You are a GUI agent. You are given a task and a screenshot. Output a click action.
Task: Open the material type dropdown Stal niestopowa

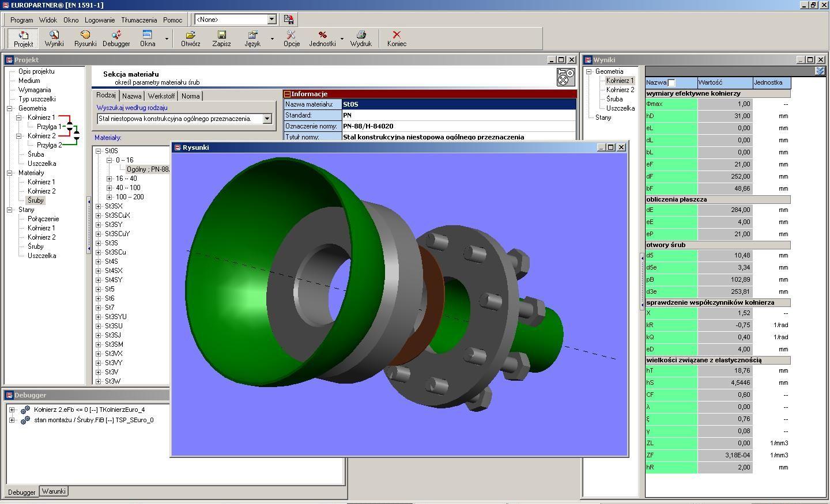point(267,119)
